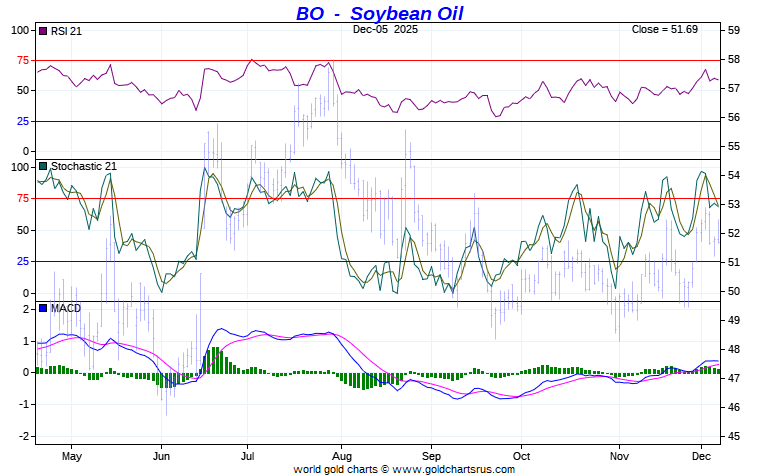760x475 pixels.
Task: Click the RSI 21 legend label
Action: (x=66, y=31)
